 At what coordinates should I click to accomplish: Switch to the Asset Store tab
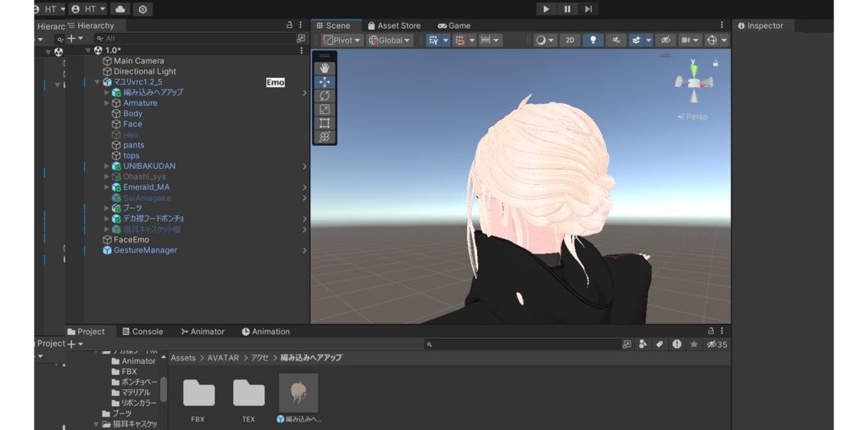point(394,25)
